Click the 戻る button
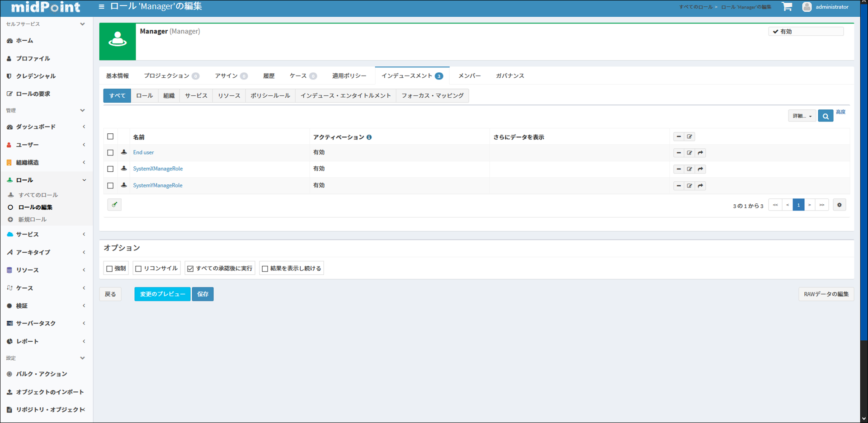The width and height of the screenshot is (868, 423). pyautogui.click(x=110, y=294)
